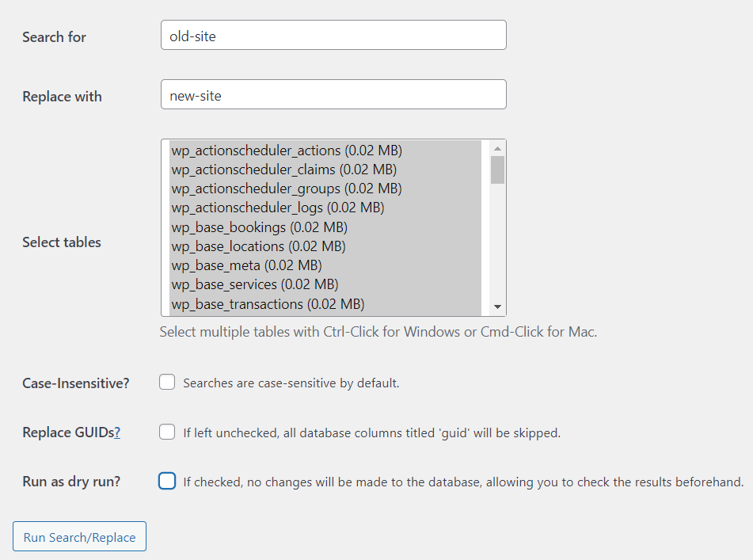Choose wp_base_locations in the table list
This screenshot has height=560, width=753.
tap(325, 247)
